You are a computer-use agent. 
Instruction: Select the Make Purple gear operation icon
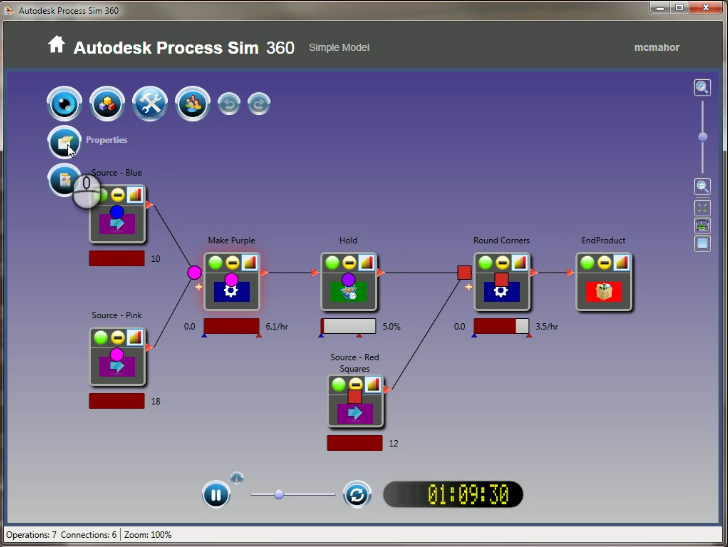(x=231, y=292)
